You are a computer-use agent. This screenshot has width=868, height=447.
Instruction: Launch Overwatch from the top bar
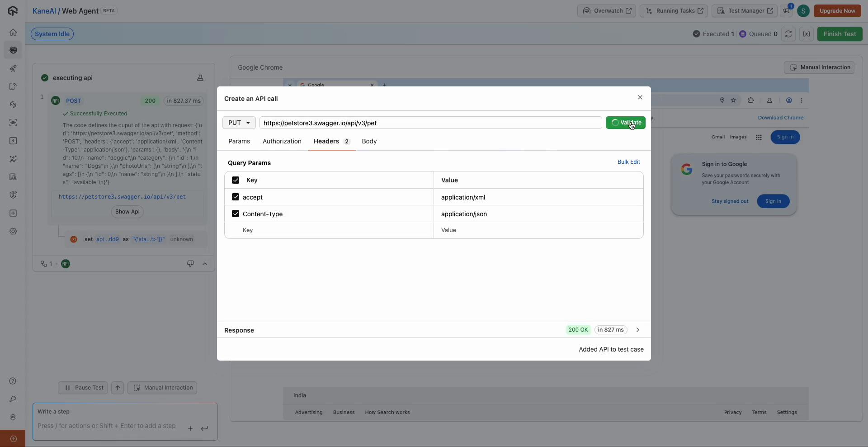(x=607, y=11)
